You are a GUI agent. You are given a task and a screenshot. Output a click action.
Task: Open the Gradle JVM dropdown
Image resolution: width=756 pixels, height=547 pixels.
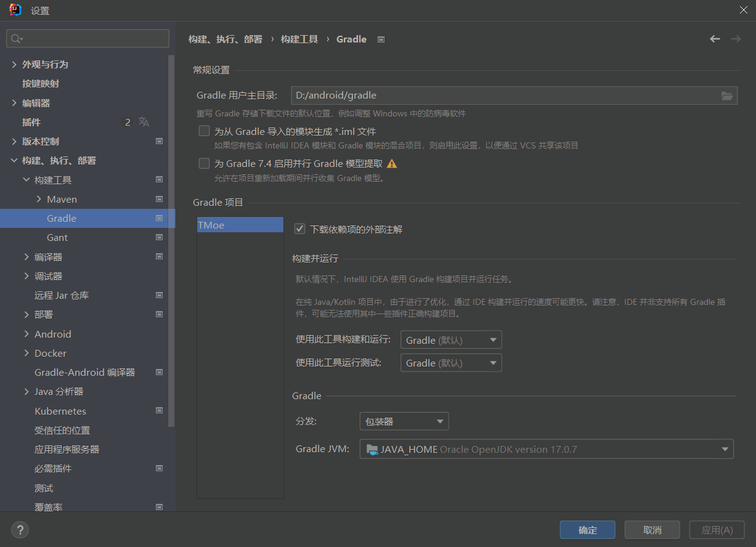547,449
